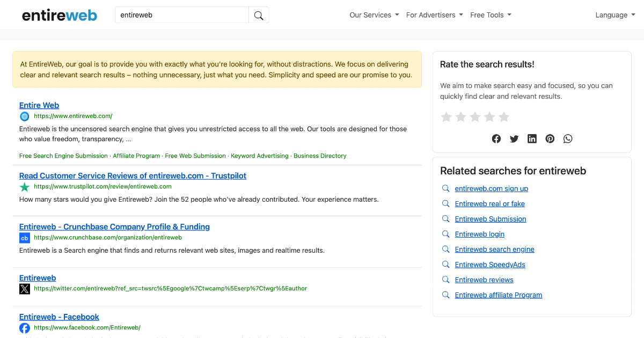Share results via the Twitter icon
Screen dimensions: 644x338
pyautogui.click(x=514, y=138)
